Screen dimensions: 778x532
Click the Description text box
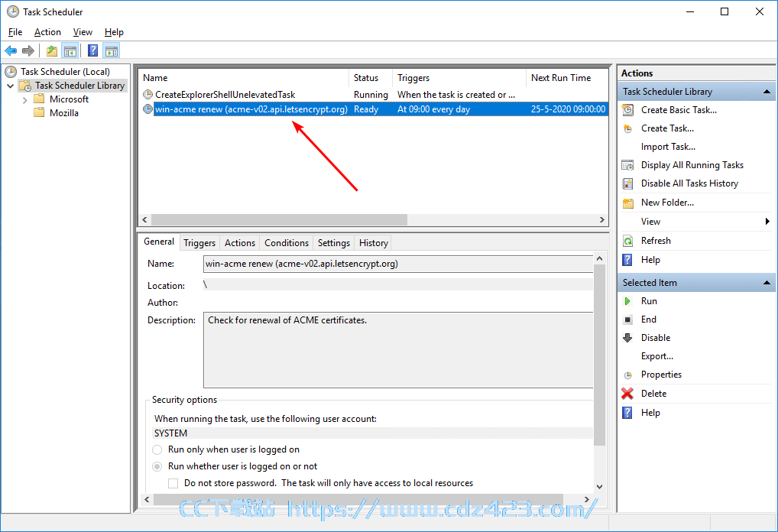(398, 350)
